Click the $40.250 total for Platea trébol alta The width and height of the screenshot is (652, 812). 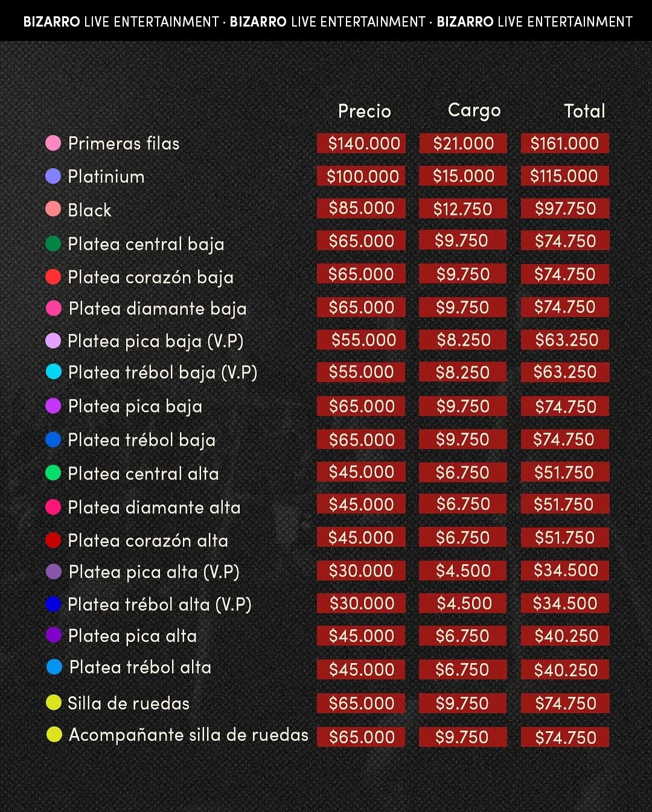coord(565,670)
